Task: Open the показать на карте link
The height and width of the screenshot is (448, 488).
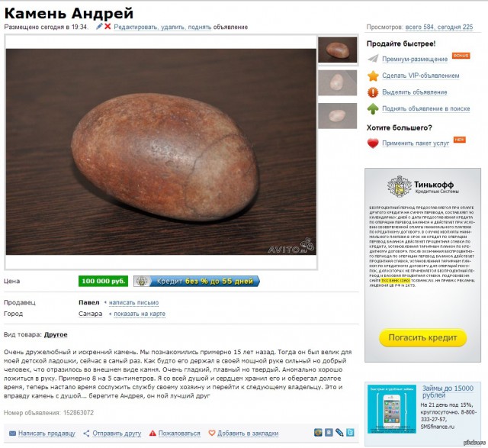Action: click(x=140, y=314)
